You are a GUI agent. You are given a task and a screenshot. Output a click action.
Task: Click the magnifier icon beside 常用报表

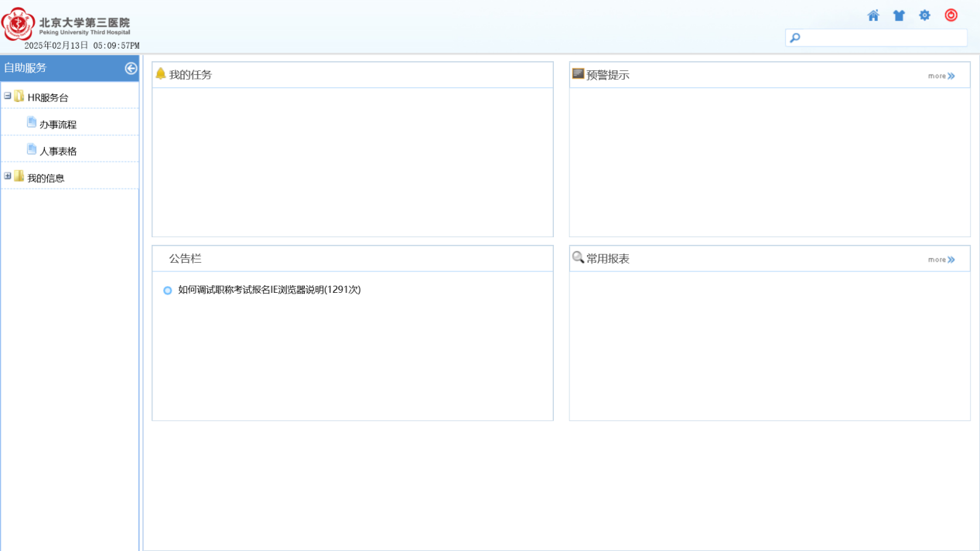click(578, 257)
